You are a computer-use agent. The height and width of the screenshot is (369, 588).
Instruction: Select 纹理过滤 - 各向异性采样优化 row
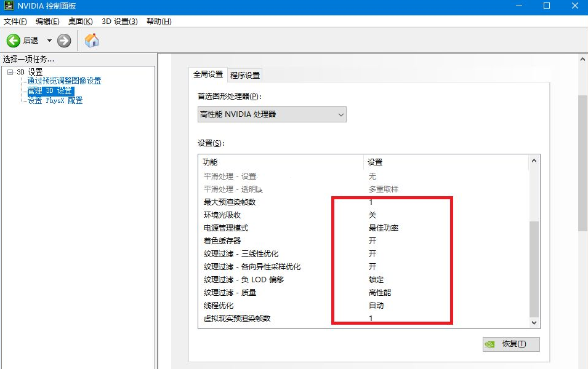click(x=363, y=267)
